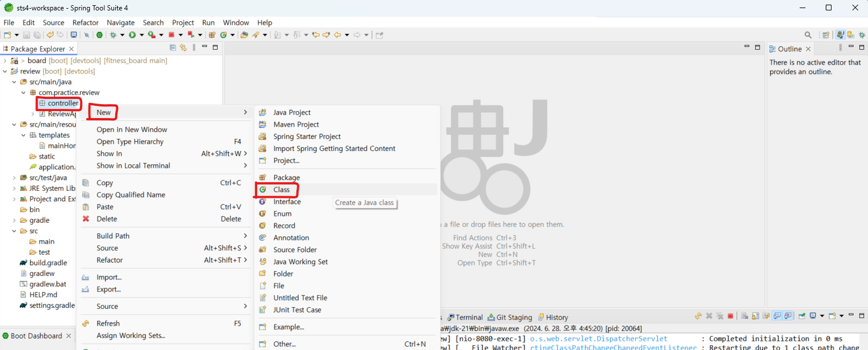Collapse All in the Package Explorer toolbar
Viewport: 868px width, 350px height.
point(173,48)
